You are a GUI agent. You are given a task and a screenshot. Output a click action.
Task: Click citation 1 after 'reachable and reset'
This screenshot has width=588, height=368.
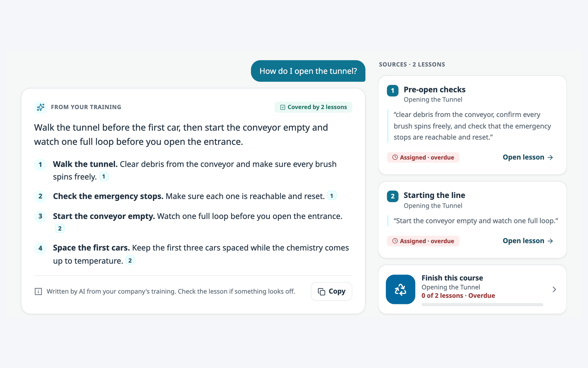331,196
